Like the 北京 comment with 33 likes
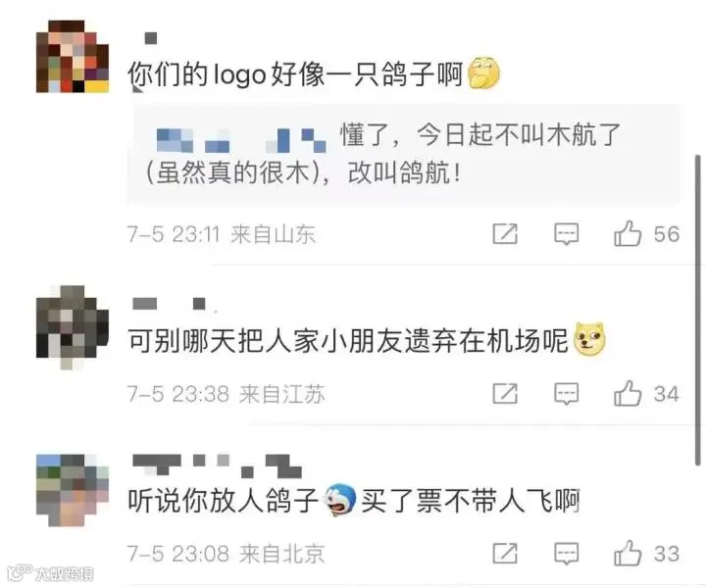 628,553
